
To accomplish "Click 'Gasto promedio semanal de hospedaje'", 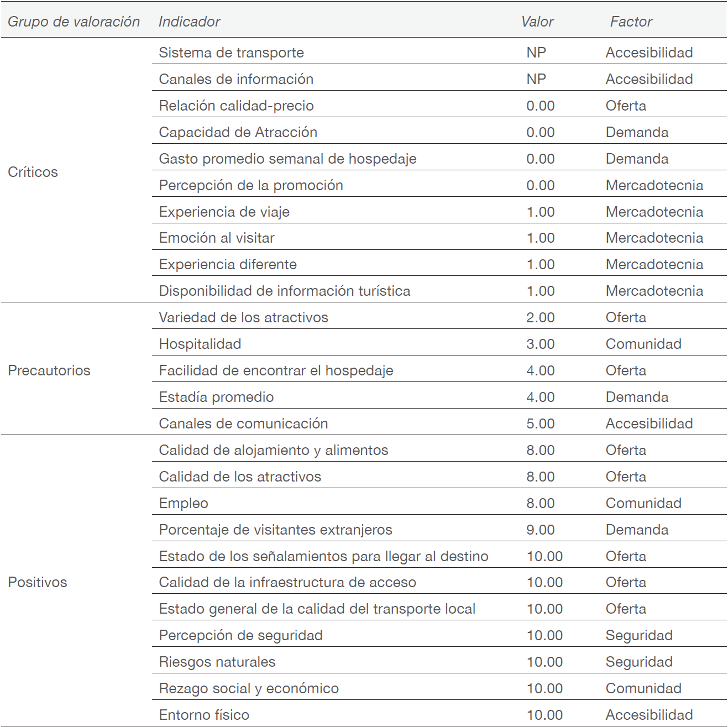I will click(287, 159).
